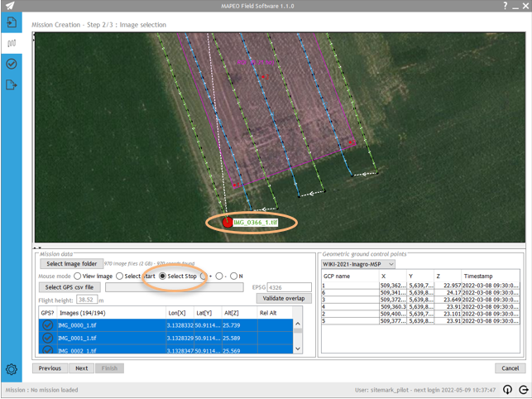Open the export file sidebar icon
This screenshot has width=532, height=399.
coord(12,84)
